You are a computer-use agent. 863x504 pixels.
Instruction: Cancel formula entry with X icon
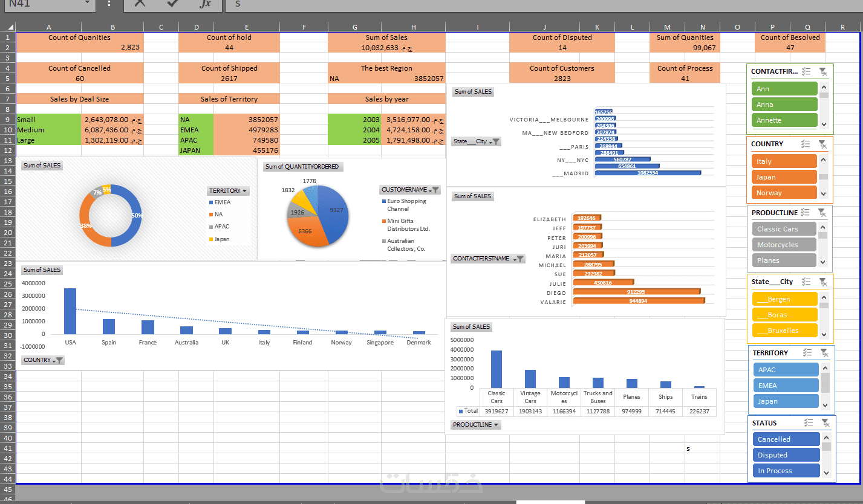pos(140,4)
